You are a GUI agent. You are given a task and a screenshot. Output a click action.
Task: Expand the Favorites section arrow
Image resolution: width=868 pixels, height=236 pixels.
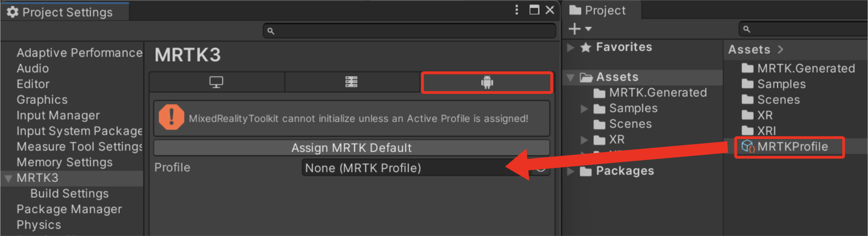[x=570, y=47]
